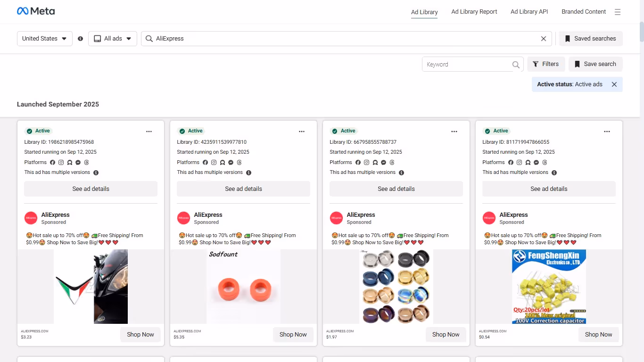Click Facebook platform icon on ad 1986218985475968

pyautogui.click(x=52, y=162)
